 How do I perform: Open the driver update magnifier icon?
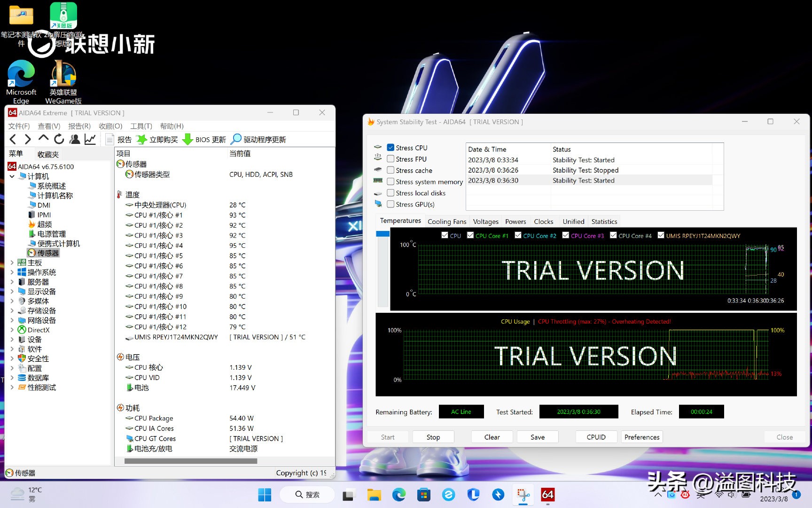pos(236,139)
